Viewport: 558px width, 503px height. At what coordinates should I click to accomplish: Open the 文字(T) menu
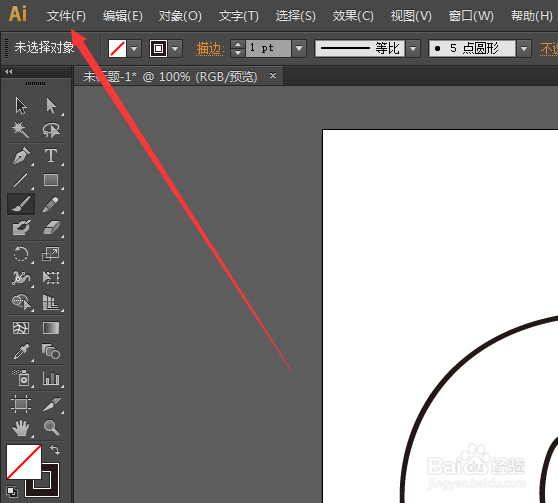[238, 16]
